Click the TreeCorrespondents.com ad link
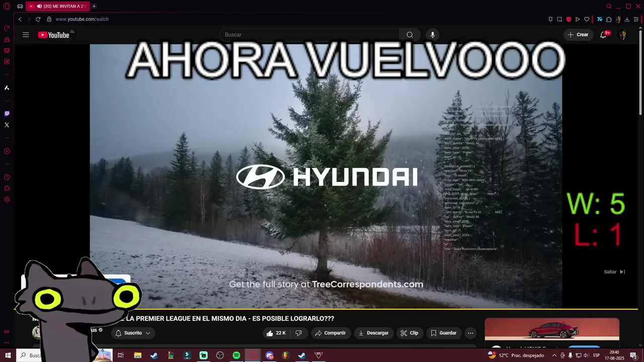644x362 pixels. click(x=367, y=284)
